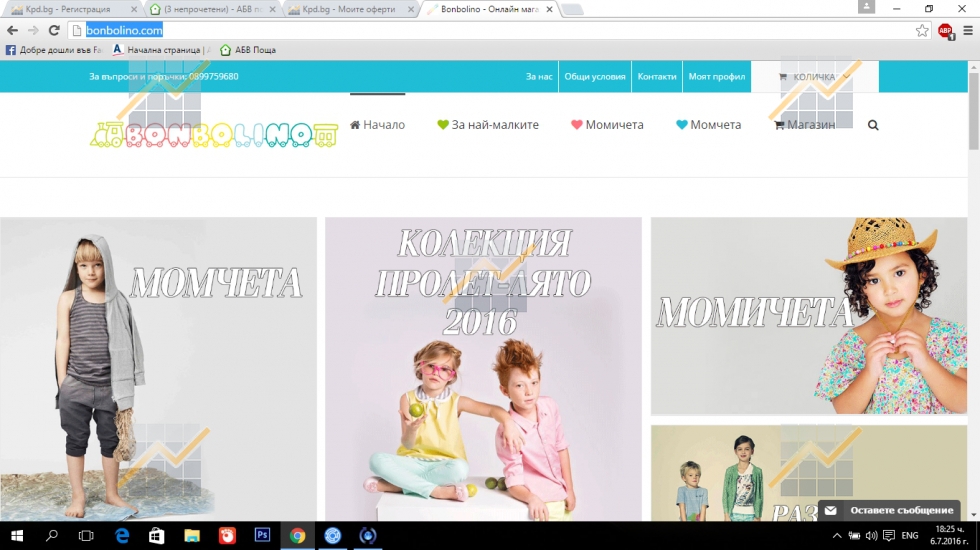Open the taskbar search icon
The height and width of the screenshot is (550, 980).
coord(52,536)
